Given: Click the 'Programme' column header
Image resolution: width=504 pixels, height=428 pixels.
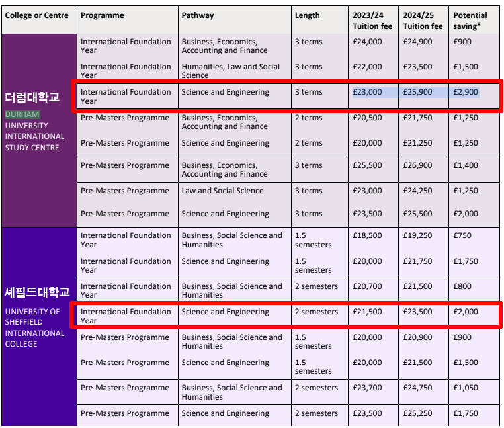Looking at the screenshot, I should click(x=103, y=15).
